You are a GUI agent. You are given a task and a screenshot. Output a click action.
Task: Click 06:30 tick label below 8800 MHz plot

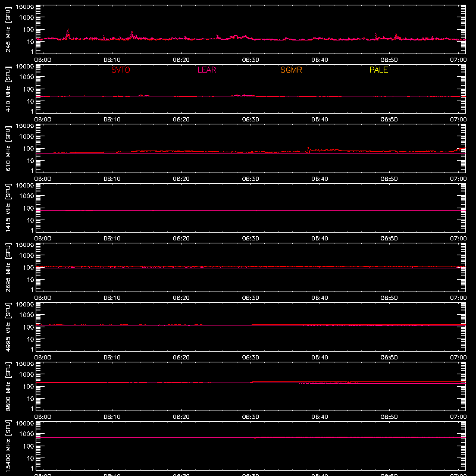pos(250,417)
